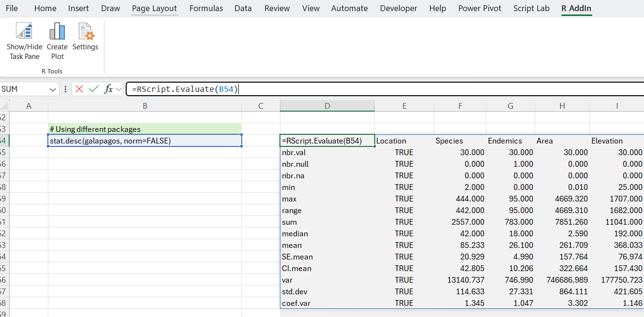Switch to the View tab
Viewport: 644px width, 317px height.
pyautogui.click(x=311, y=8)
